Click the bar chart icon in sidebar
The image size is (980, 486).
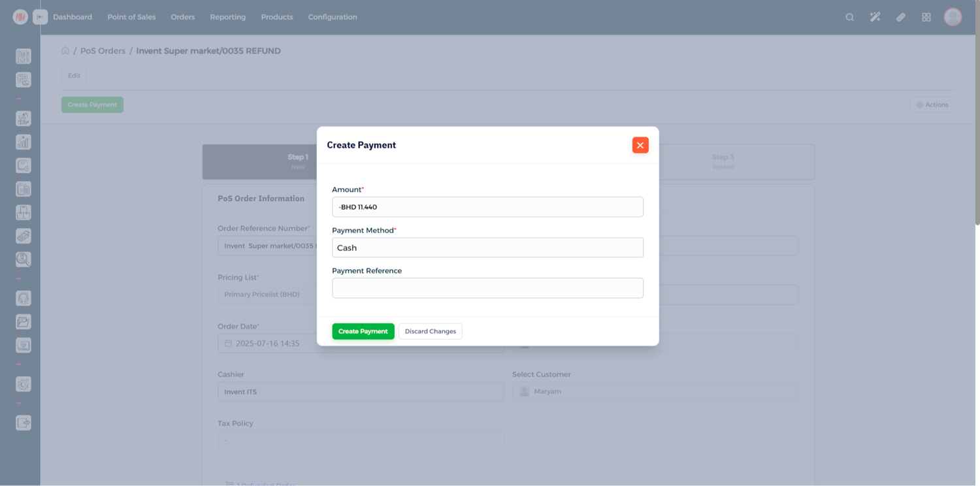tap(24, 142)
